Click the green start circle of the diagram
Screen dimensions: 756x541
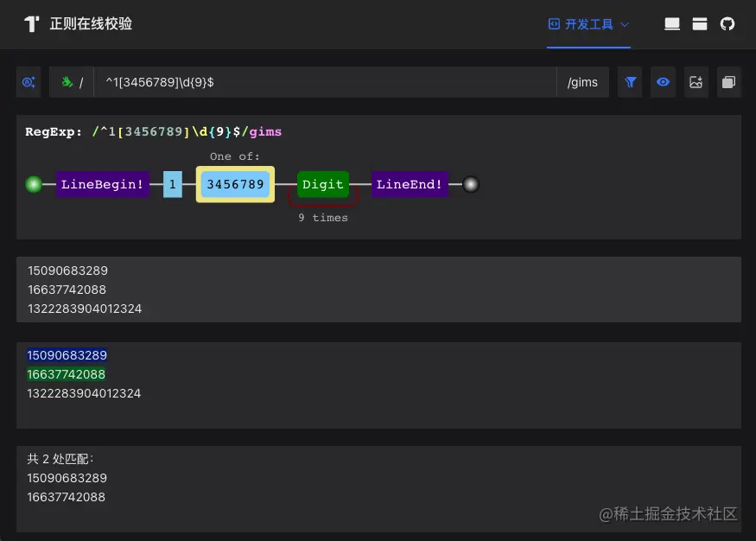(x=34, y=184)
